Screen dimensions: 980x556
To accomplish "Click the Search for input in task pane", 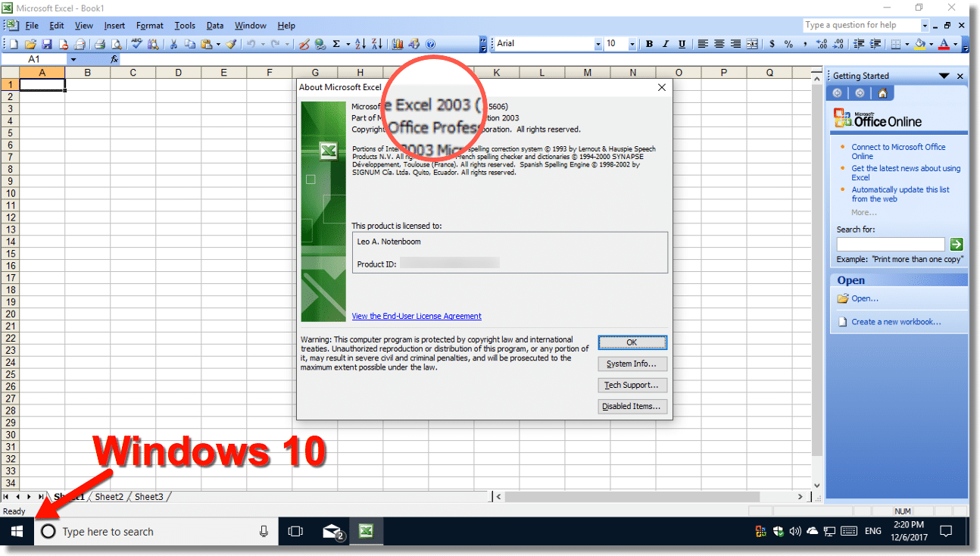I will (x=891, y=244).
